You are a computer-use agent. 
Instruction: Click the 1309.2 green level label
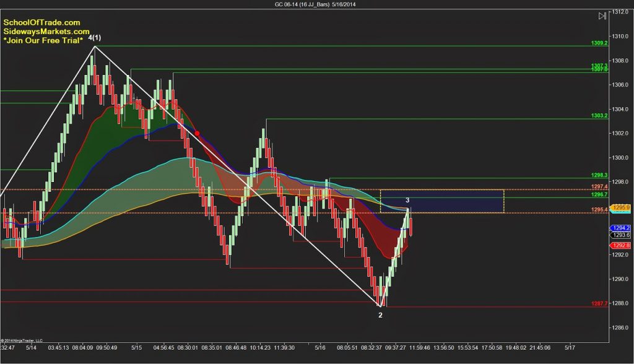[599, 43]
